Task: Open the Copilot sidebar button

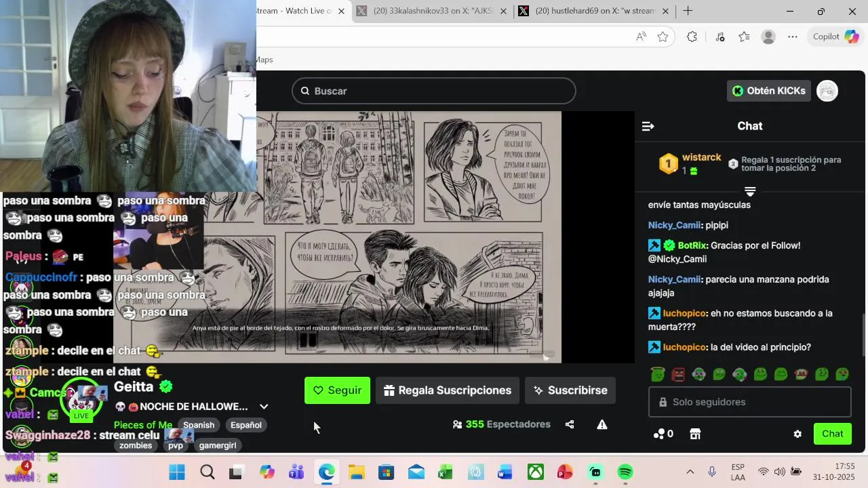Action: coord(835,37)
